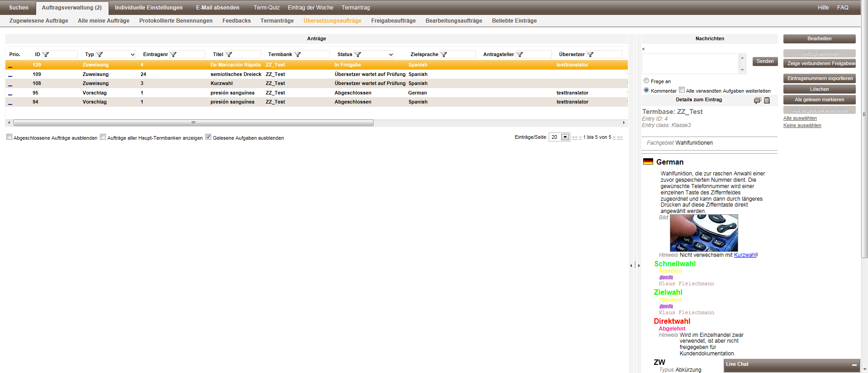Focus the Nachrichten message text box

(x=690, y=64)
